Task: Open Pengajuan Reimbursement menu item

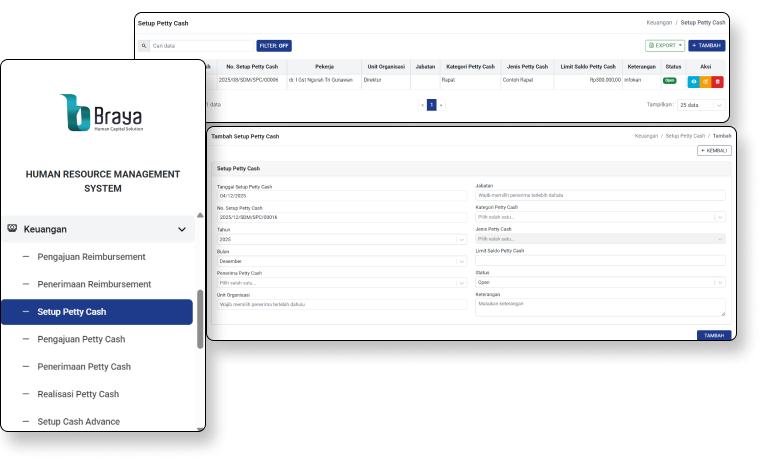Action: pos(91,257)
